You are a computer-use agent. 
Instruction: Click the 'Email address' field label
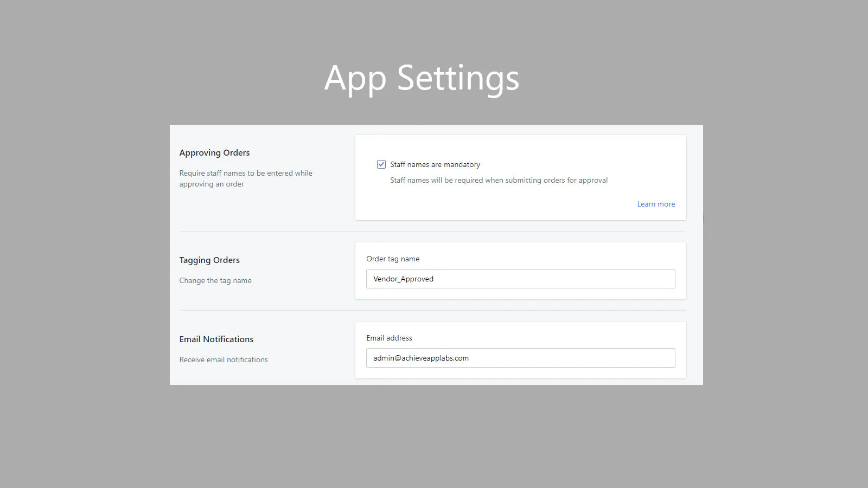pyautogui.click(x=389, y=338)
